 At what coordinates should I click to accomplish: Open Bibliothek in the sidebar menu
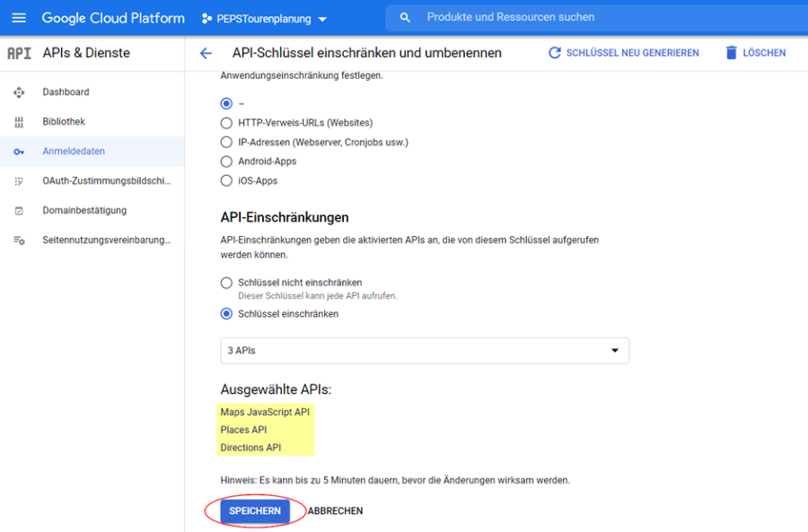[x=64, y=122]
